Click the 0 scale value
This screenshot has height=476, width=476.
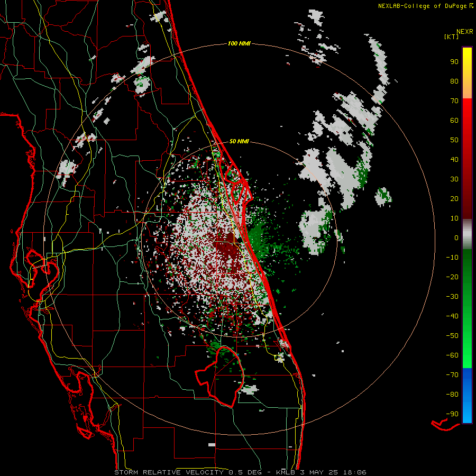pyautogui.click(x=456, y=238)
